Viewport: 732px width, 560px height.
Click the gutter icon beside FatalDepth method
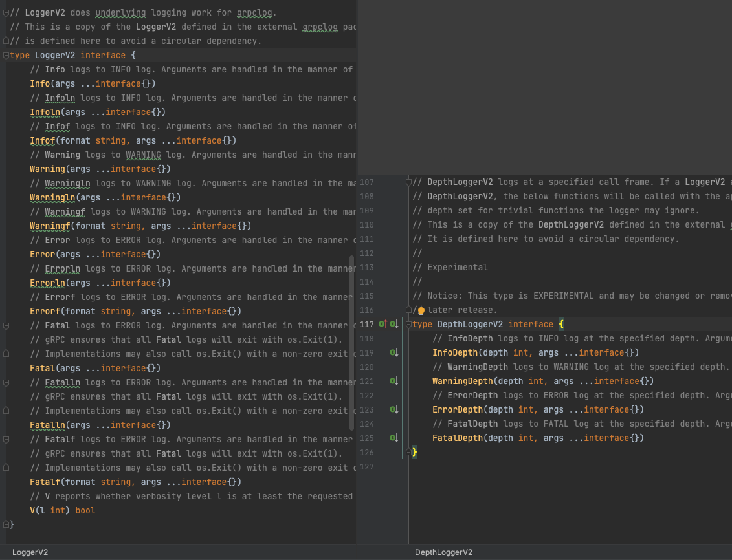tap(394, 438)
